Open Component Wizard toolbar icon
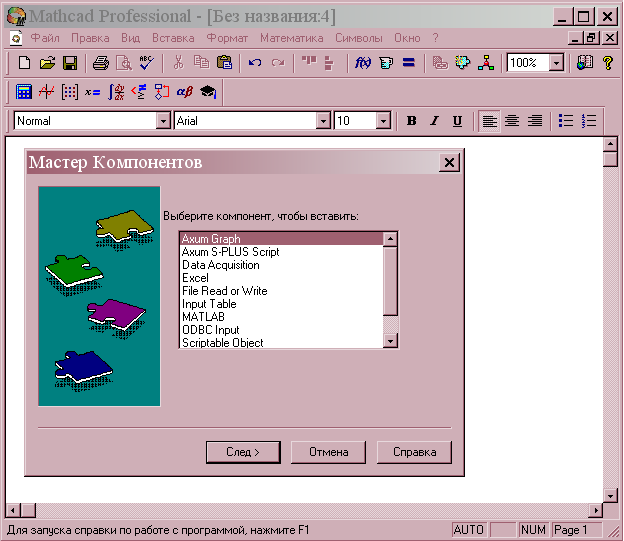 coord(462,63)
